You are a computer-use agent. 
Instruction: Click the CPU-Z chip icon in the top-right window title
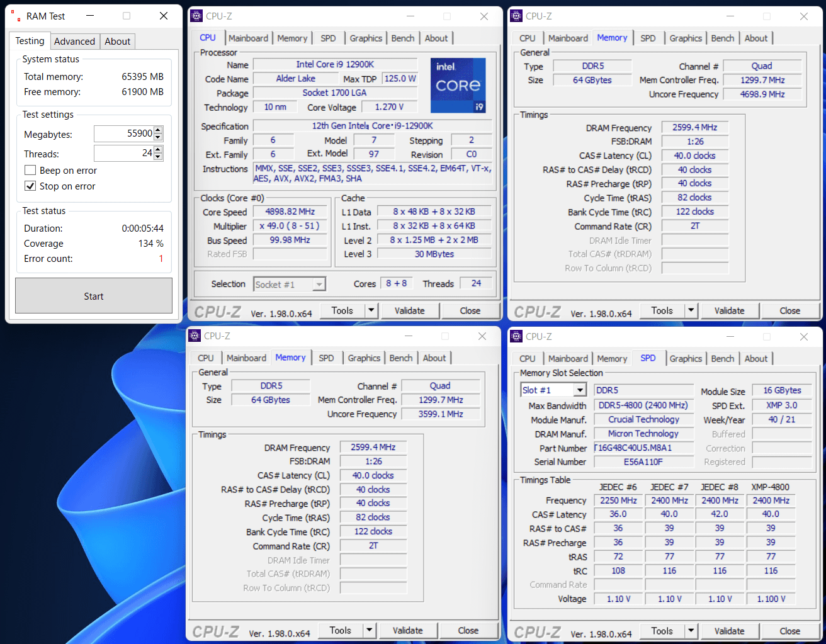click(516, 16)
